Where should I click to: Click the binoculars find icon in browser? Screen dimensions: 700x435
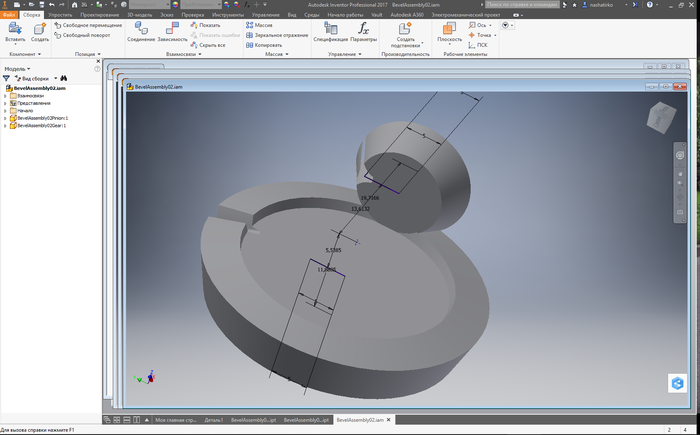coord(64,78)
